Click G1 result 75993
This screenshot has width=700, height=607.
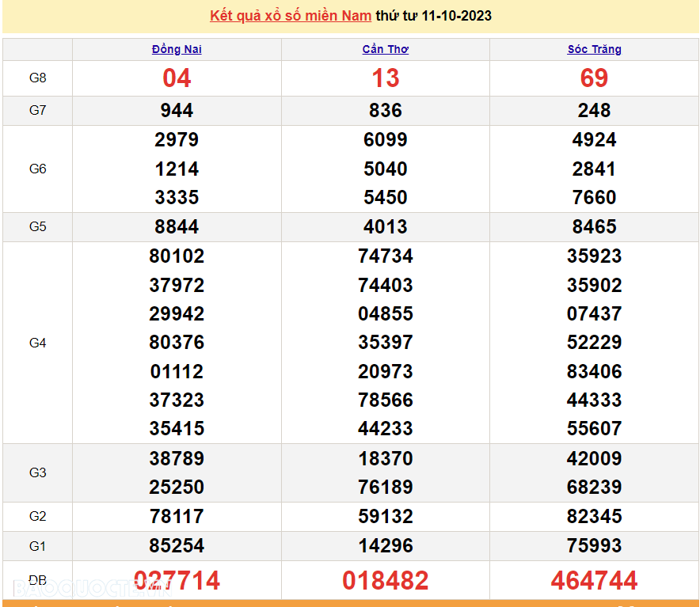(594, 545)
